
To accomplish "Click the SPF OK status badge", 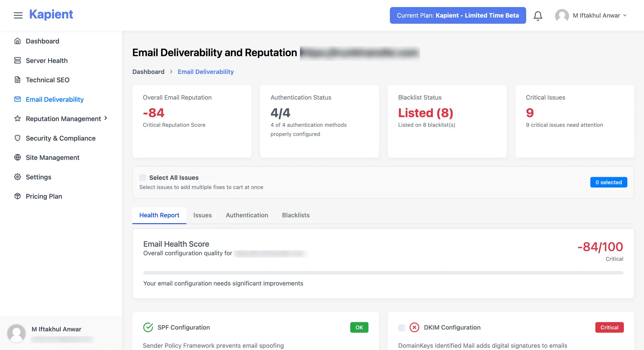I will point(359,327).
